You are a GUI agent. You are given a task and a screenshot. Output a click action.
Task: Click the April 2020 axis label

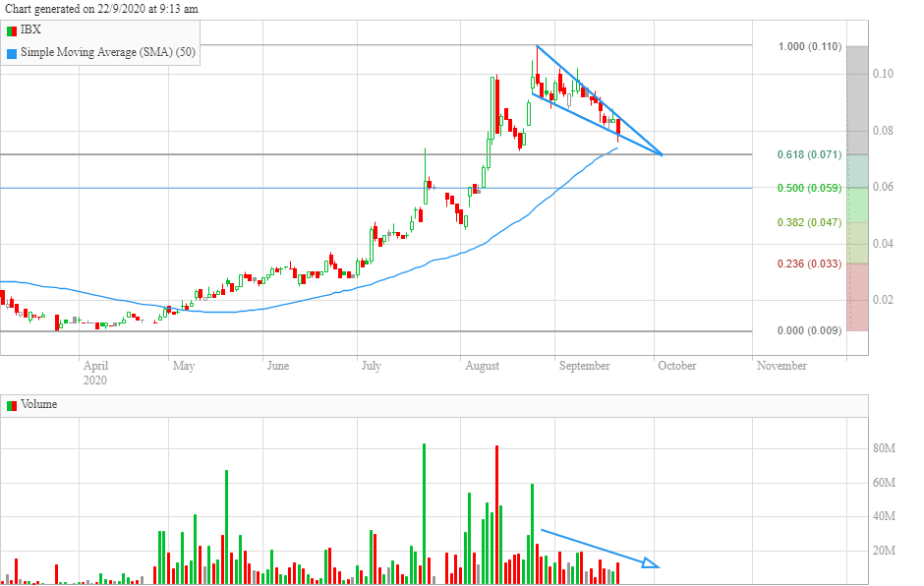pyautogui.click(x=95, y=373)
